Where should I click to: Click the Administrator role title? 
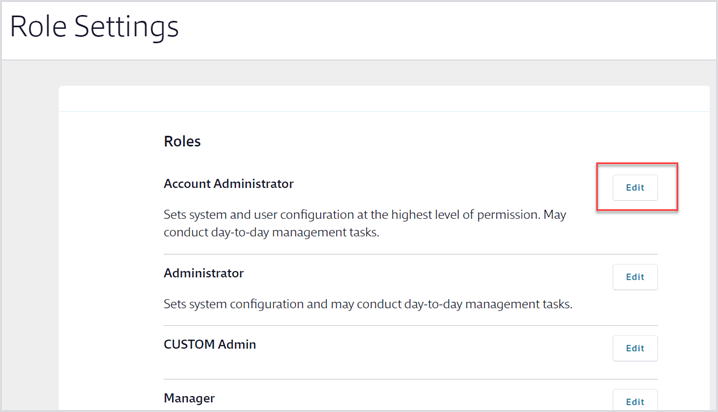tap(203, 273)
